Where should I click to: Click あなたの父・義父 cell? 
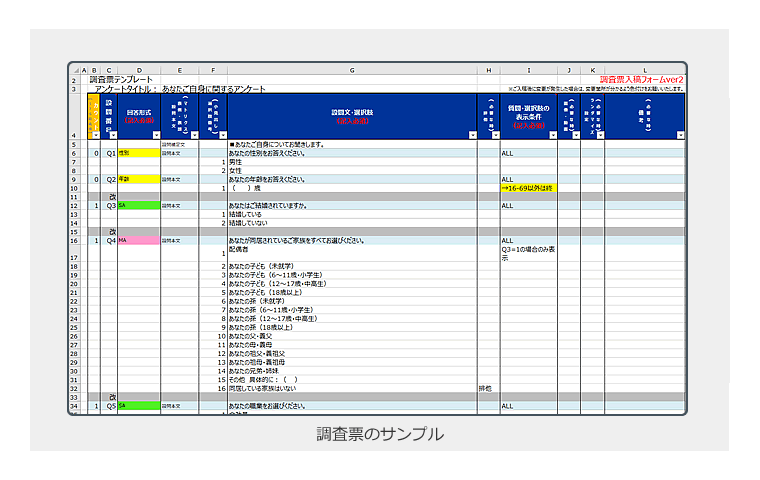(352, 336)
